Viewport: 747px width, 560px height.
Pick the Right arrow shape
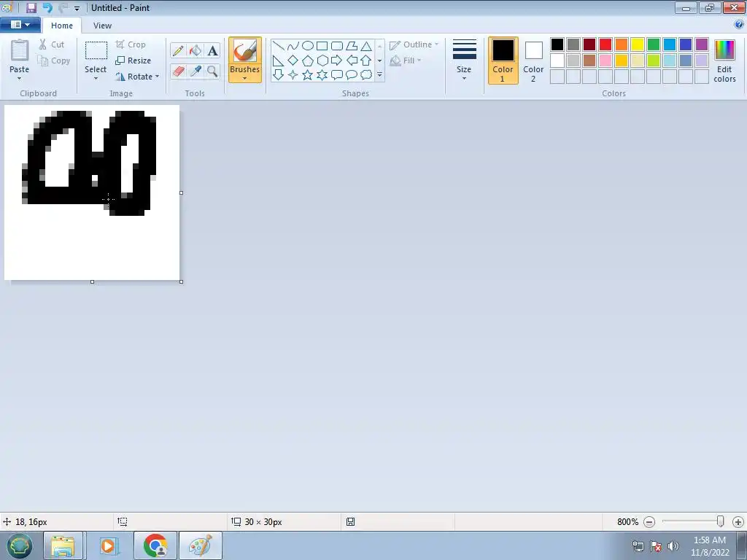click(337, 61)
